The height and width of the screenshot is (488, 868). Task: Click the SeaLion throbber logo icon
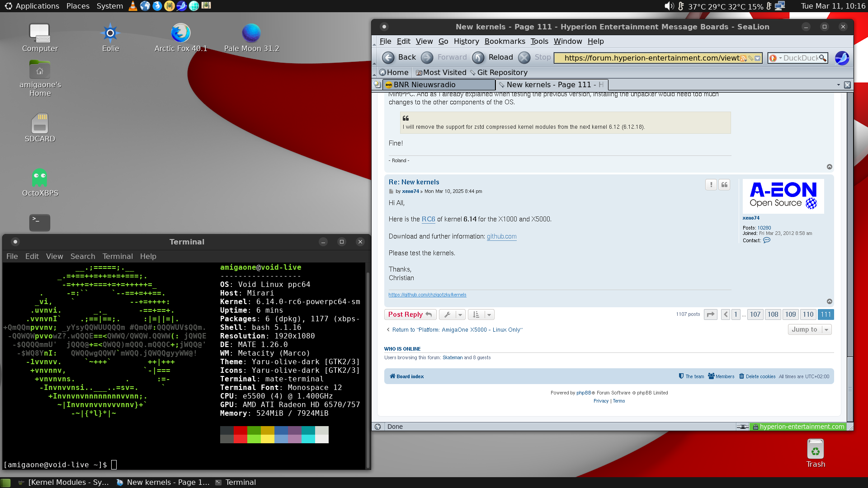[842, 58]
